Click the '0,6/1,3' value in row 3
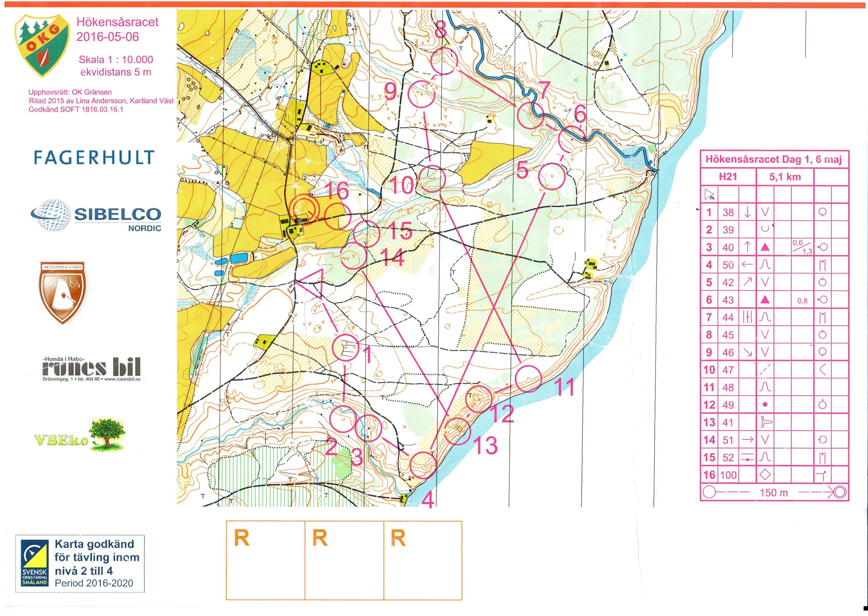 click(x=802, y=247)
